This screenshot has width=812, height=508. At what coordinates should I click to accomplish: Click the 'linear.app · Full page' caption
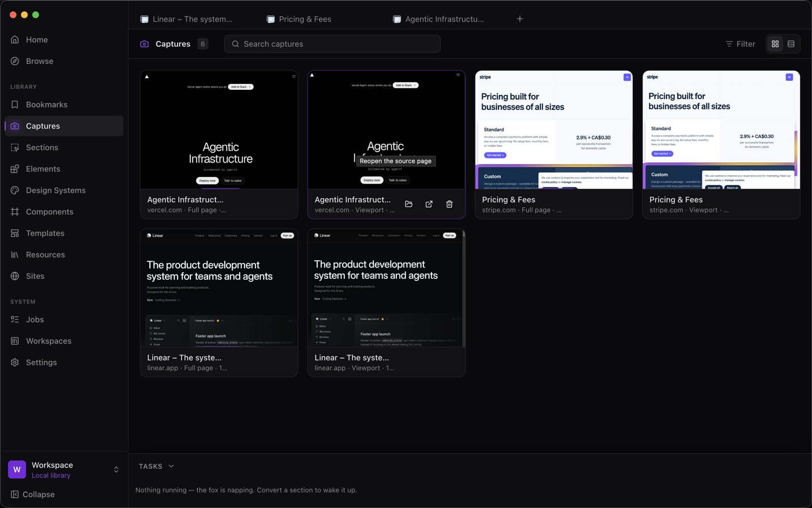[187, 368]
